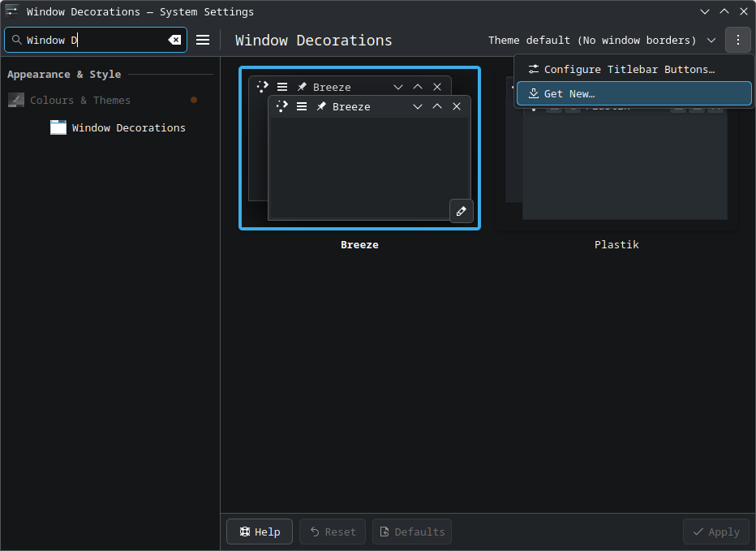This screenshot has width=756, height=551.
Task: Click the Defaults button
Action: click(412, 532)
